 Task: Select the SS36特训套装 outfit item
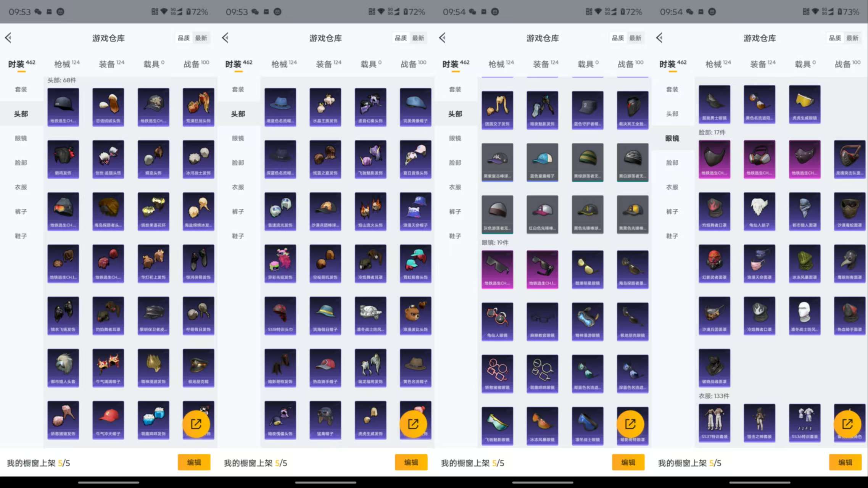tap(805, 424)
